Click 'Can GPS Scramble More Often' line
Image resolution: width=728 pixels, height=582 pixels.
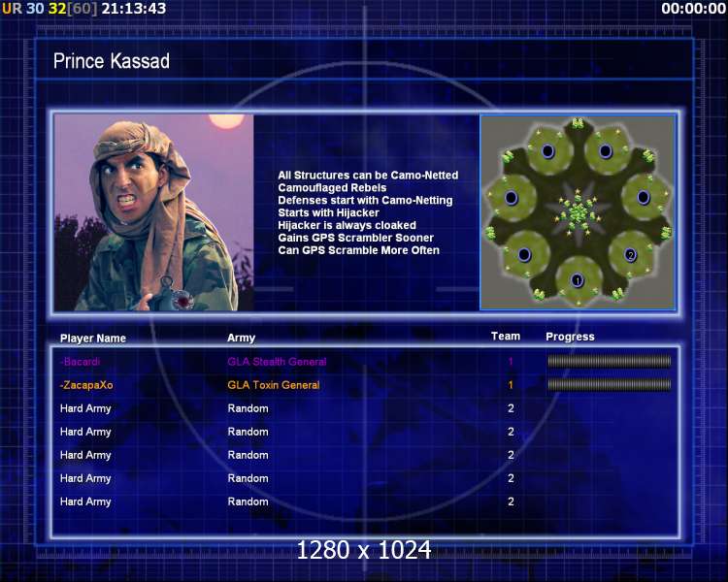pyautogui.click(x=358, y=250)
